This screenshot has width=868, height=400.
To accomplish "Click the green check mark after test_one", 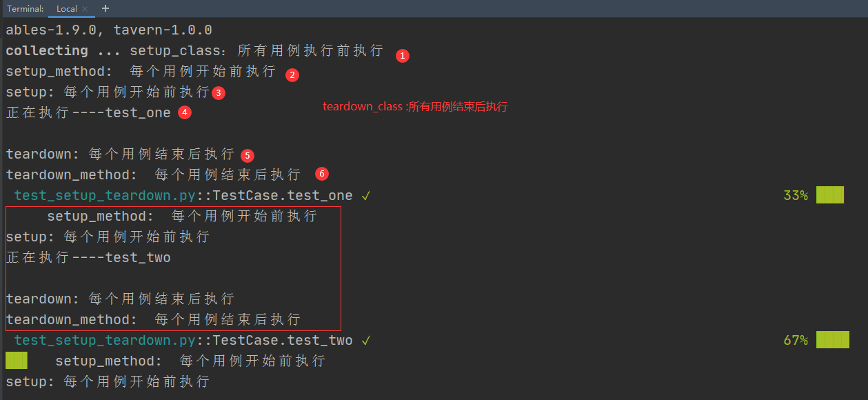I will coord(365,196).
